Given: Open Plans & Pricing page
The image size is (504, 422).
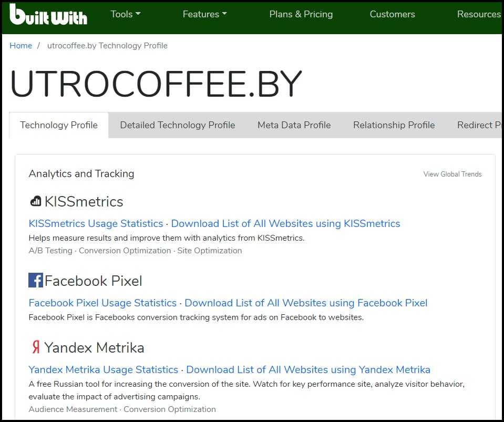Looking at the screenshot, I should click(x=301, y=14).
